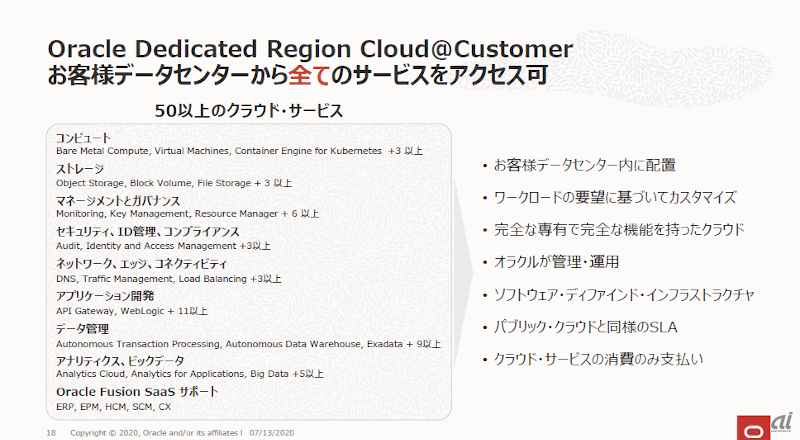Viewport: 800px width, 440px height.
Task: Click the 'ERP, EPM, HCM, SCM, CX' line
Action: (114, 407)
